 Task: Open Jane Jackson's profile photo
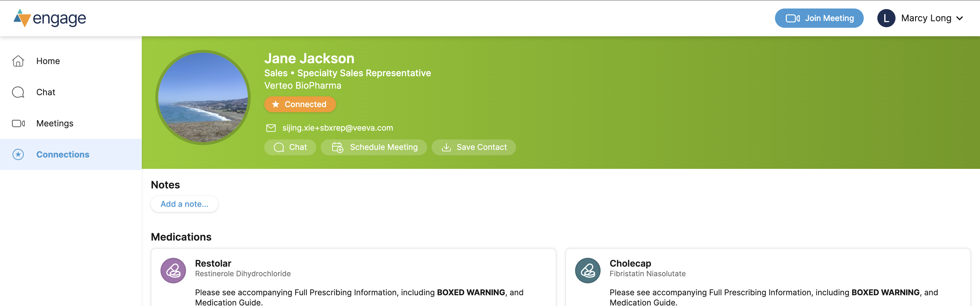click(x=203, y=97)
